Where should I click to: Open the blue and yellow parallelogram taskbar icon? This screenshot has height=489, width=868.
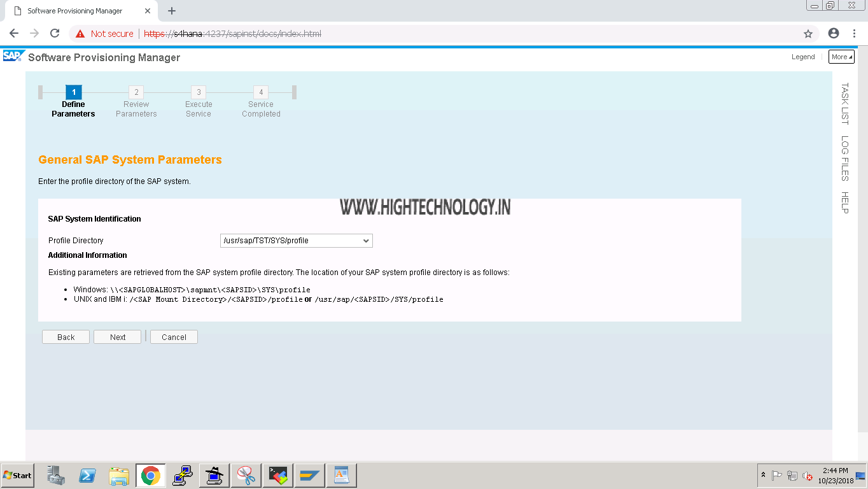(310, 476)
